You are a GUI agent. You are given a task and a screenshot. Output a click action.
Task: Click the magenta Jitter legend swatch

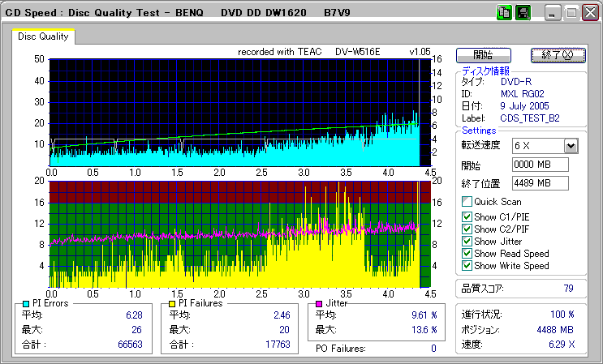(318, 303)
